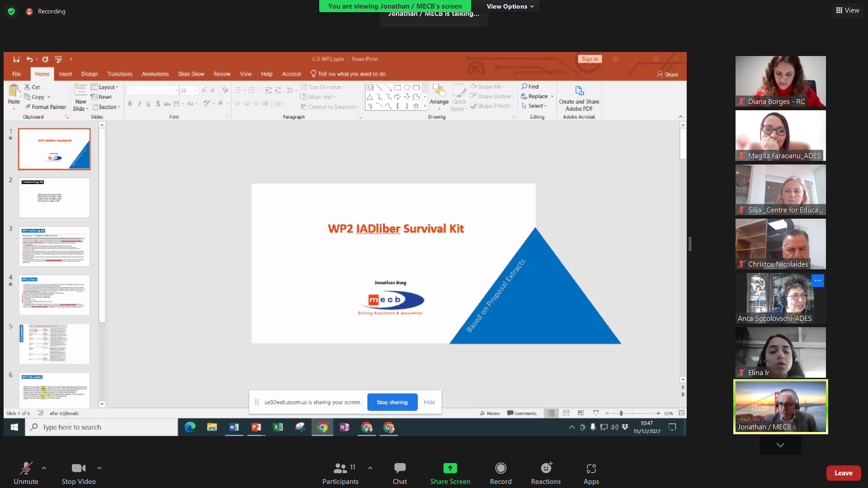
Task: Select Diana Borges - RC video tile
Action: pyautogui.click(x=780, y=81)
